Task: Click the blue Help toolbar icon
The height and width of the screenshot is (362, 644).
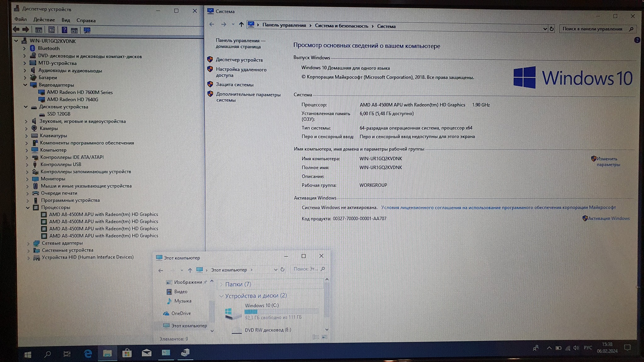Action: [x=64, y=30]
